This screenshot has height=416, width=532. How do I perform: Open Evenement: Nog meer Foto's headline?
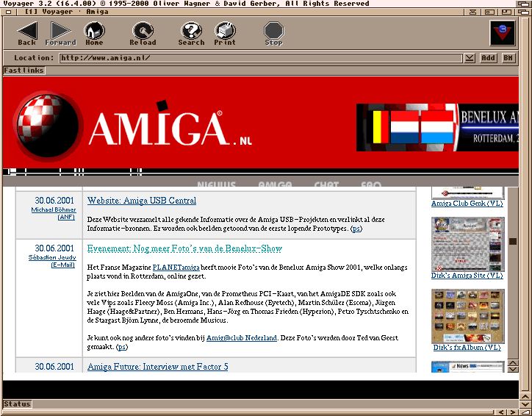tap(184, 248)
